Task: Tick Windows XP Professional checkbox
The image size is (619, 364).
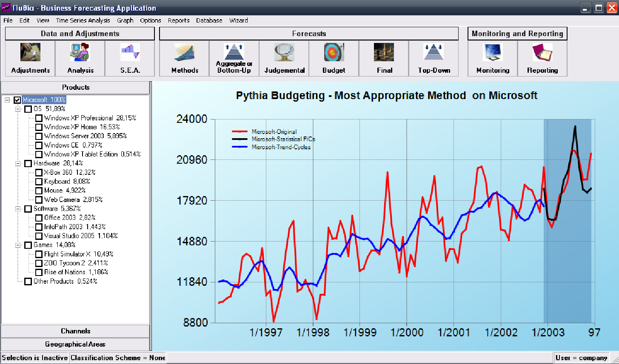Action: (x=39, y=118)
